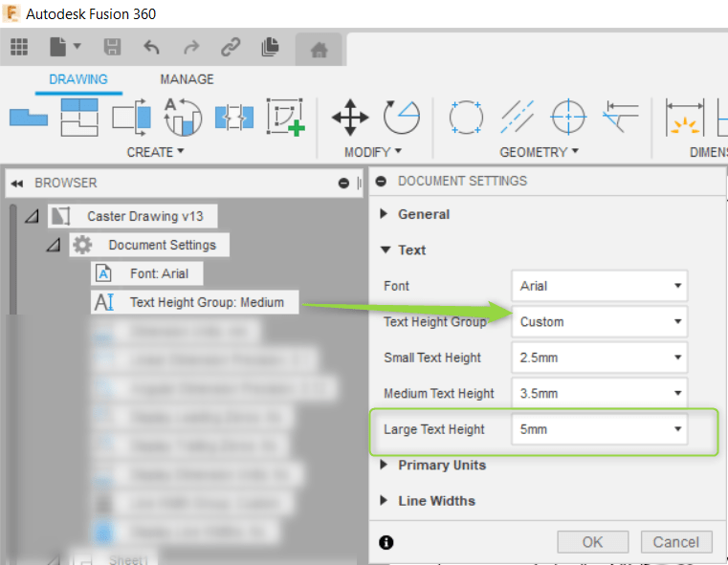Collapse the Browser panel arrows
The image size is (728, 565).
17,184
